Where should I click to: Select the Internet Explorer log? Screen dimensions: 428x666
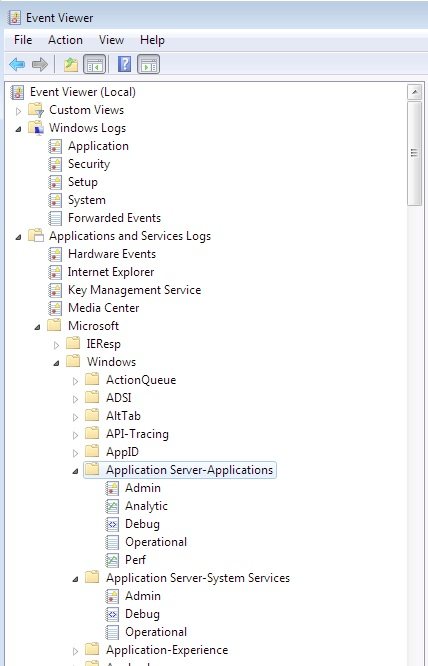point(111,272)
